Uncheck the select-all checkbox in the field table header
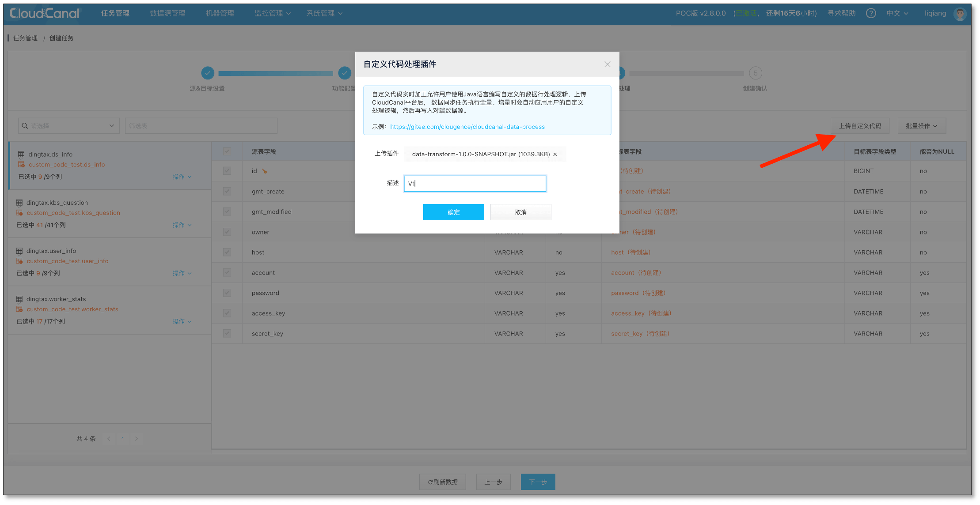The image size is (980, 505). coord(227,151)
